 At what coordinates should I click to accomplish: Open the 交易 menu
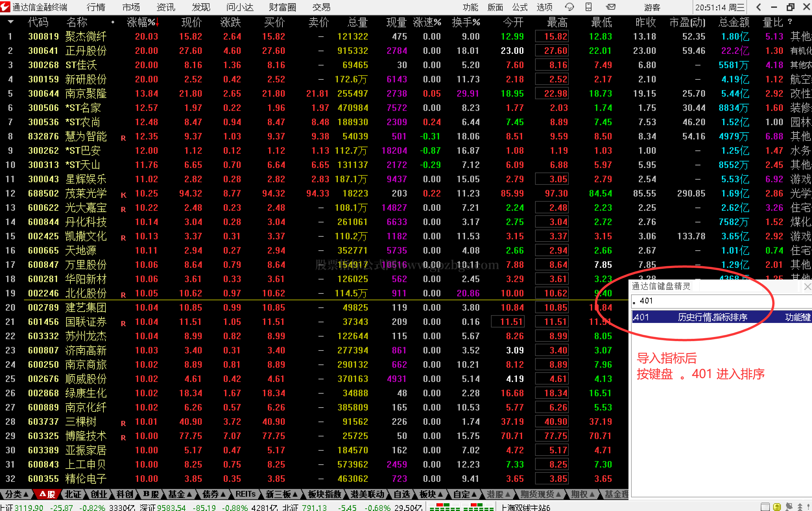[321, 7]
